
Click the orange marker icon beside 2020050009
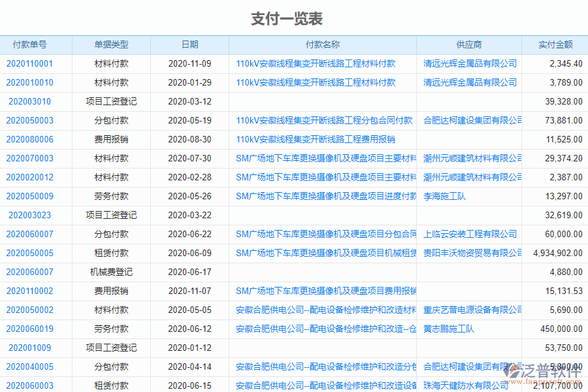[x=7, y=196]
